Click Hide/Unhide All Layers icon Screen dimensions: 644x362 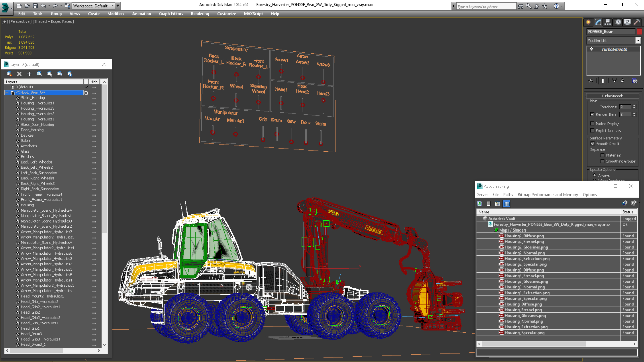point(59,74)
